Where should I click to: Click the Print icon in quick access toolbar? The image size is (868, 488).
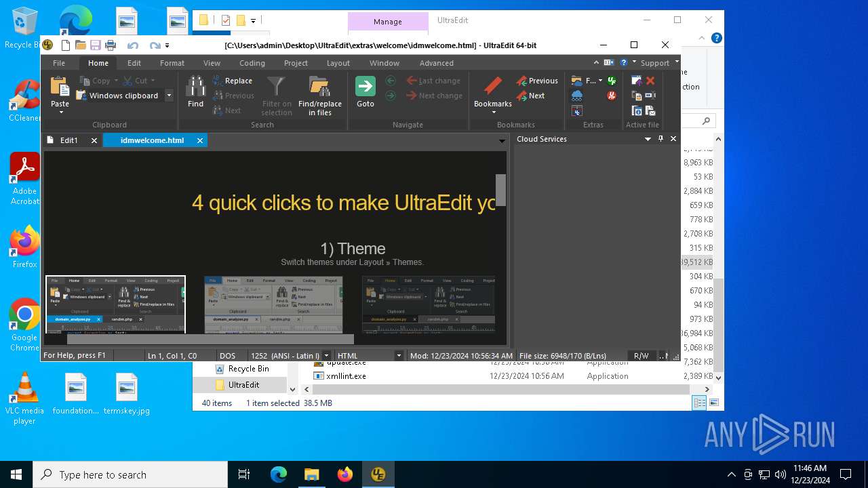[x=111, y=45]
